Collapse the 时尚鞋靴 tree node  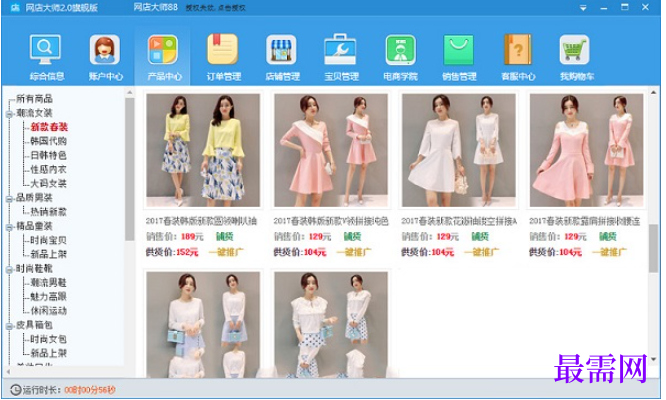9,269
